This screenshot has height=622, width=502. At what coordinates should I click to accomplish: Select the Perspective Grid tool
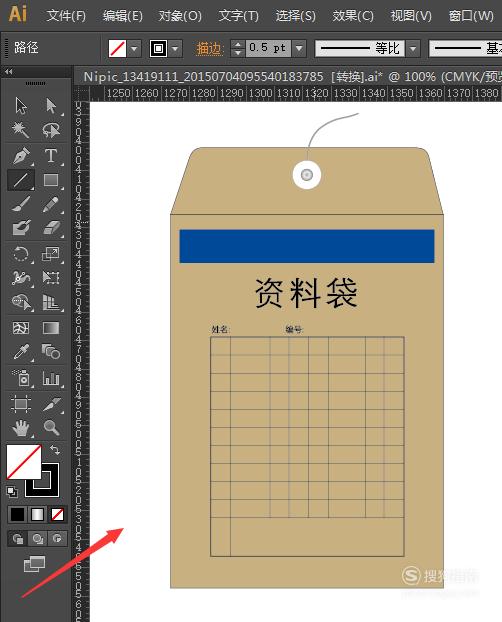51,302
